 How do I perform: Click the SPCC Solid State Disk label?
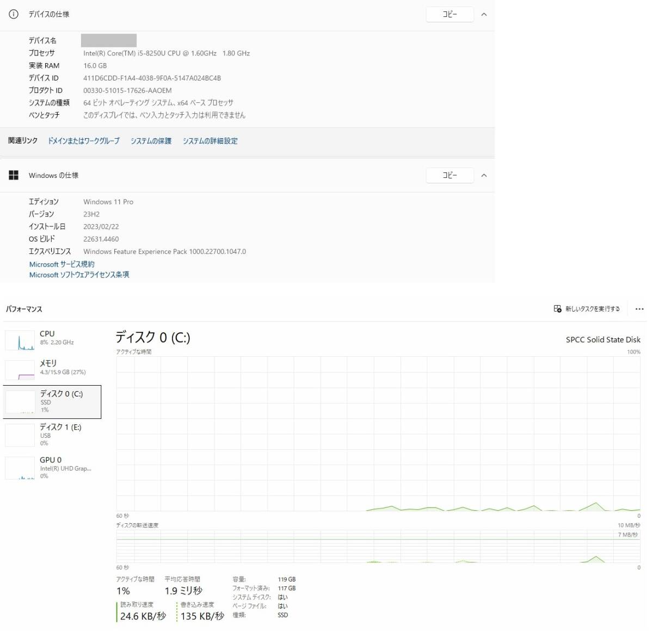603,339
